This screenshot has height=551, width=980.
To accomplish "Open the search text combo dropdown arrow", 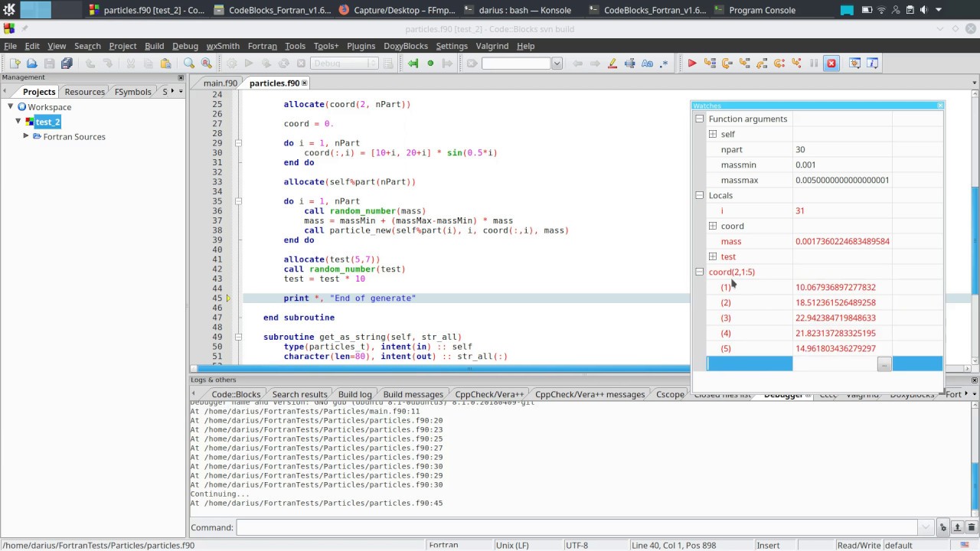I will (557, 64).
